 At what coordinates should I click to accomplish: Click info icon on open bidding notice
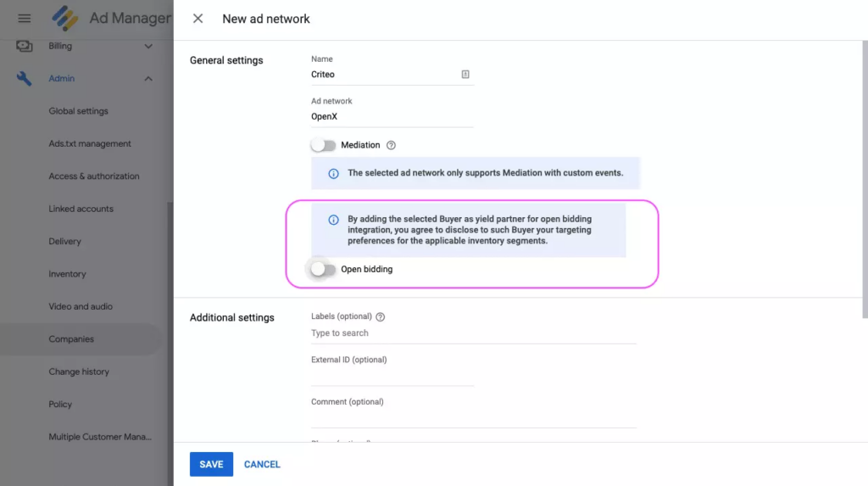(333, 220)
